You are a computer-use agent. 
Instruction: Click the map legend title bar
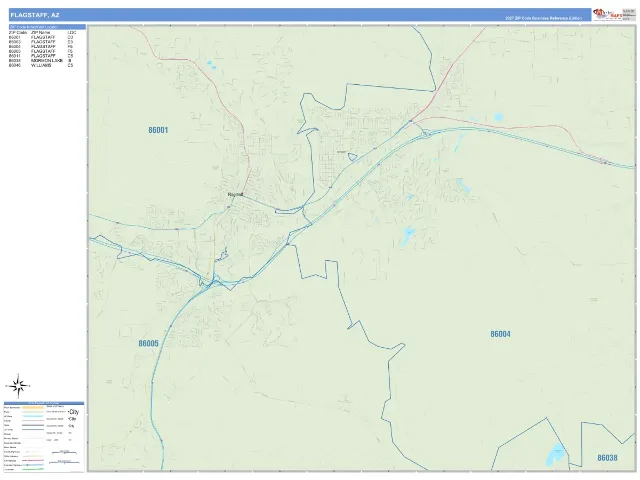(44, 403)
